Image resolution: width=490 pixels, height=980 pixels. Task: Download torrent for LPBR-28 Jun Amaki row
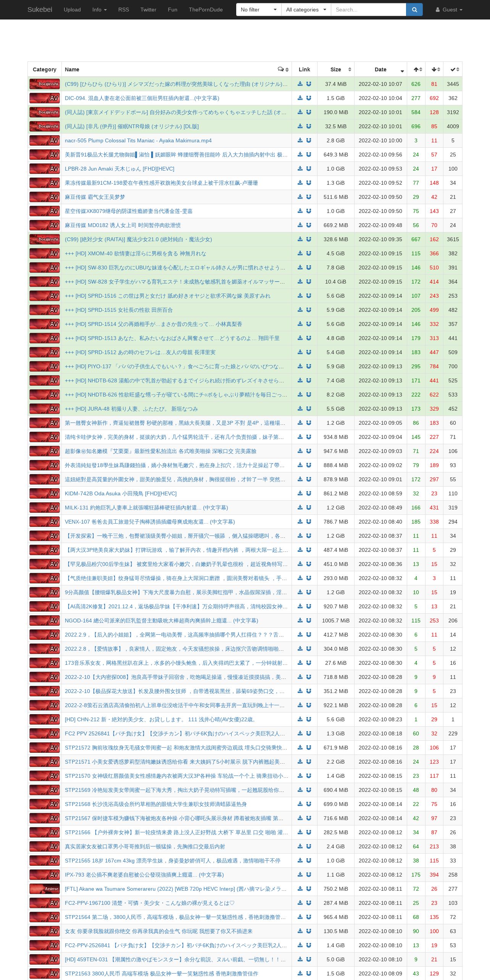click(300, 169)
